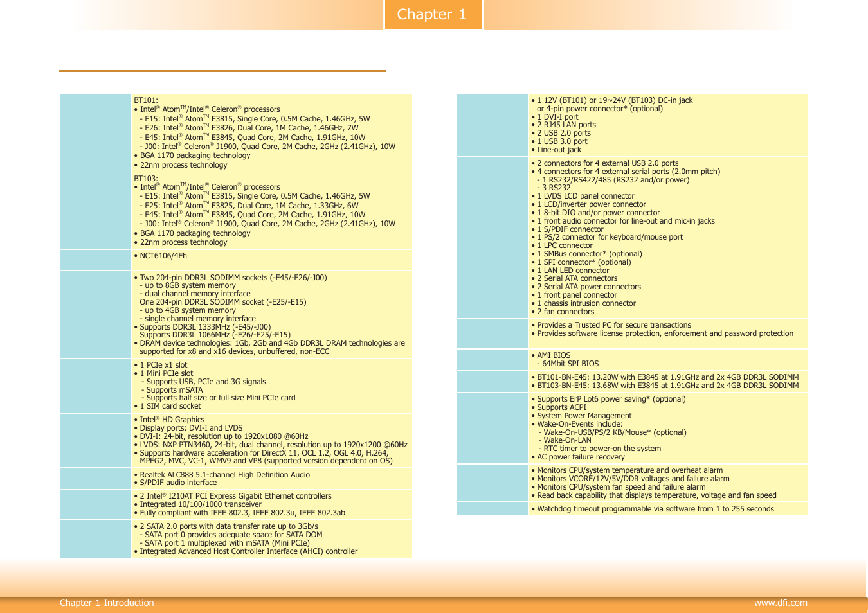Click the 1 SIM card socket line
This screenshot has width=868, height=613.
[167, 406]
